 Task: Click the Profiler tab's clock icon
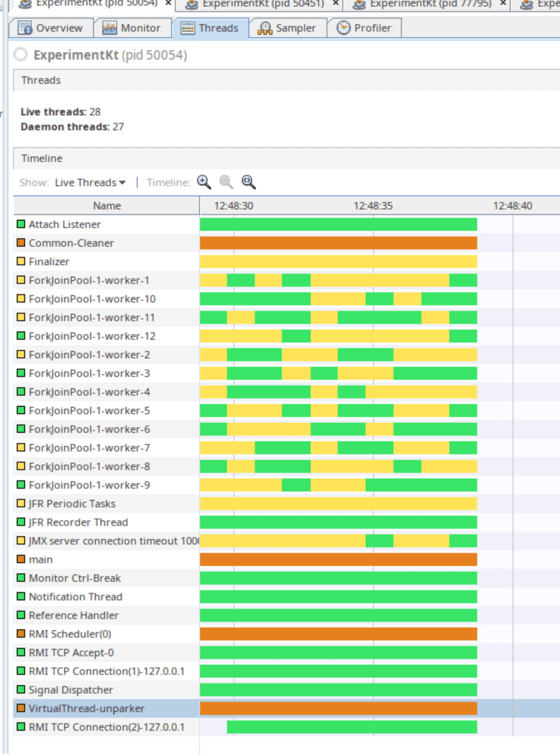tap(343, 28)
